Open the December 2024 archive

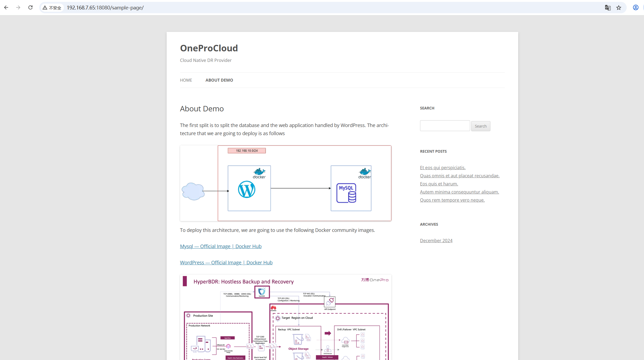click(x=436, y=241)
